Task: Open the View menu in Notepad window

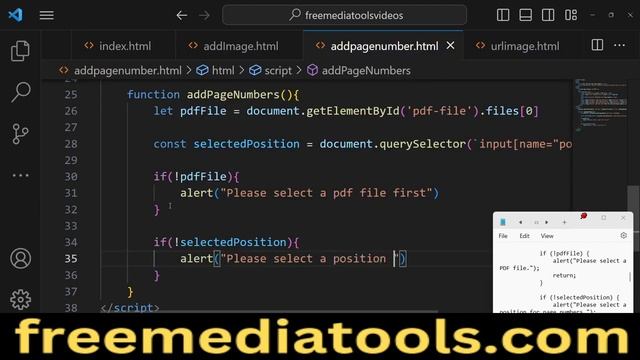Action: [547, 236]
